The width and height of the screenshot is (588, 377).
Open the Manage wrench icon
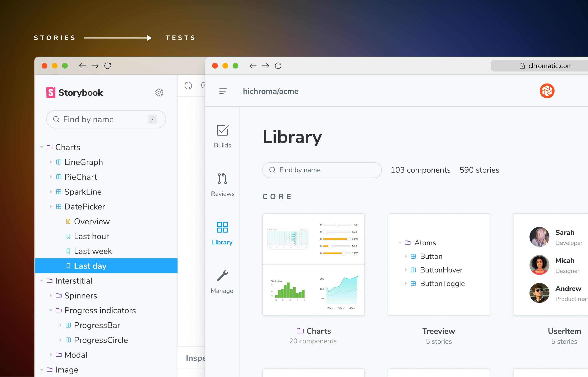click(222, 276)
